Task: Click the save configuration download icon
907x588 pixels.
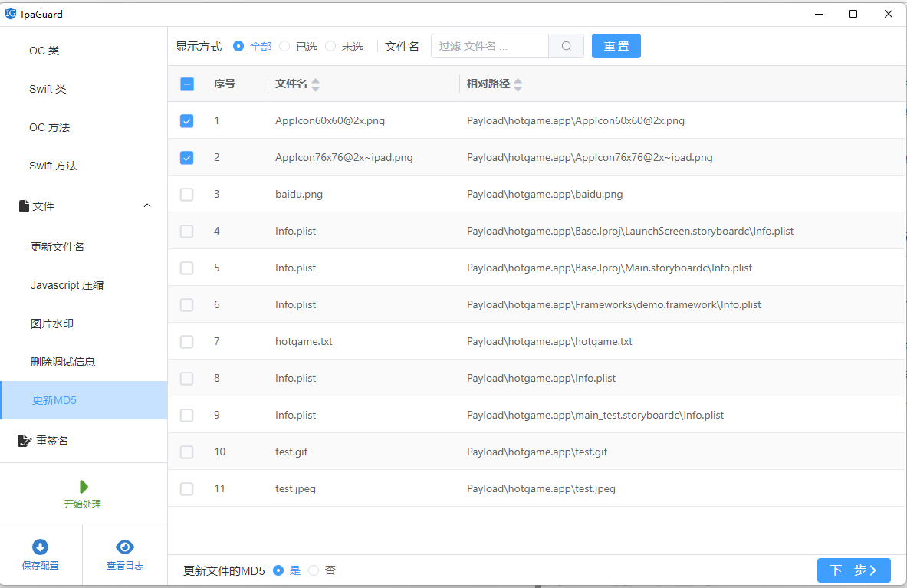Action: (40, 547)
